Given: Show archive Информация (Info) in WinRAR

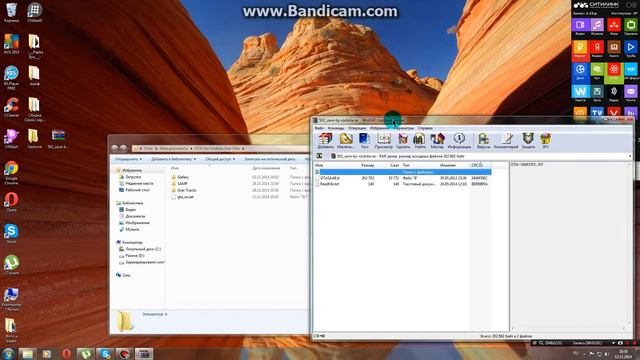Looking at the screenshot, I should pyautogui.click(x=459, y=140).
